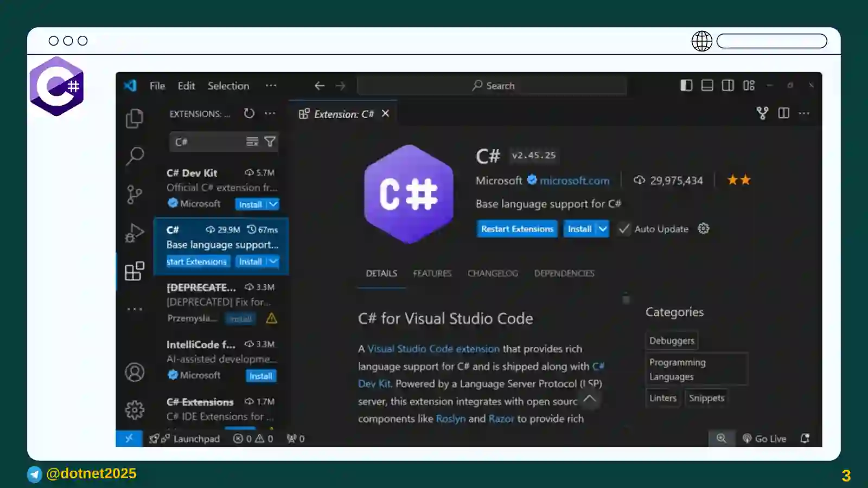Split the editor to the right

(x=783, y=113)
